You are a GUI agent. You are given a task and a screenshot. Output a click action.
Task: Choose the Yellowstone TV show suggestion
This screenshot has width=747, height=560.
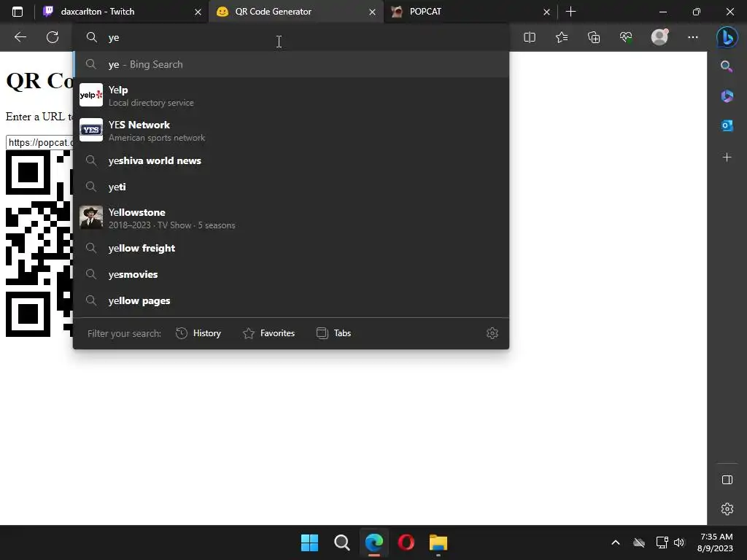(x=291, y=218)
